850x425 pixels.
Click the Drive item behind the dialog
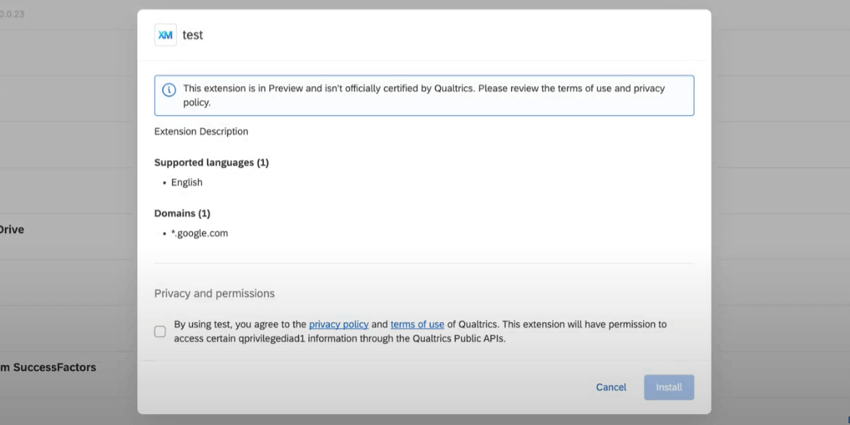click(11, 229)
